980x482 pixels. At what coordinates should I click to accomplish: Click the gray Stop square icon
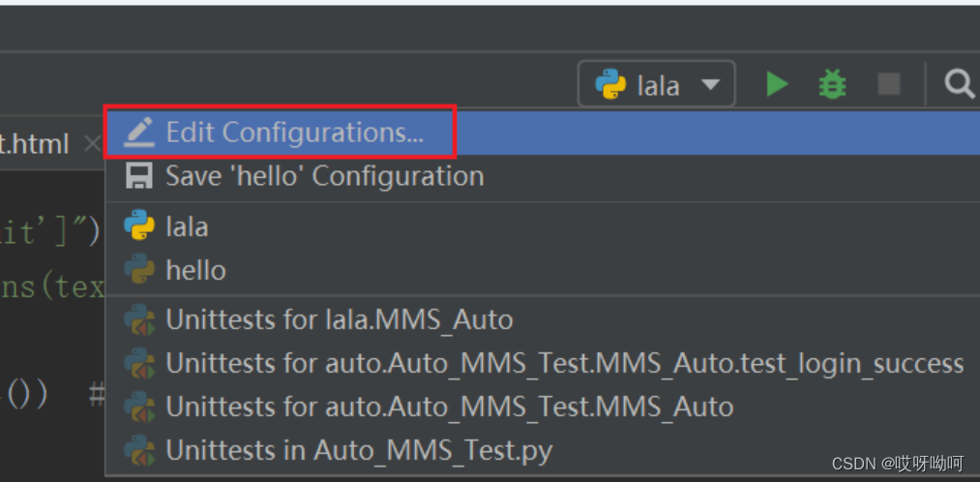tap(888, 84)
